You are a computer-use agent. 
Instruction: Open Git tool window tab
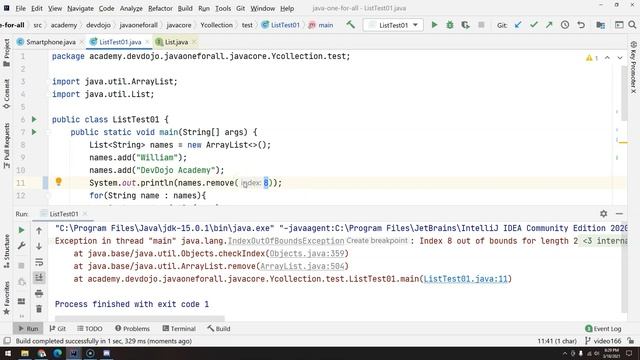coord(58,328)
